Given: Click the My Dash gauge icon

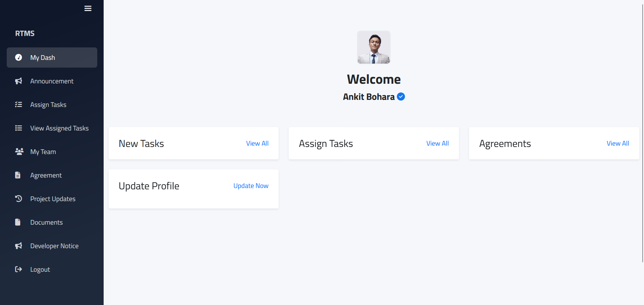Looking at the screenshot, I should tap(19, 58).
